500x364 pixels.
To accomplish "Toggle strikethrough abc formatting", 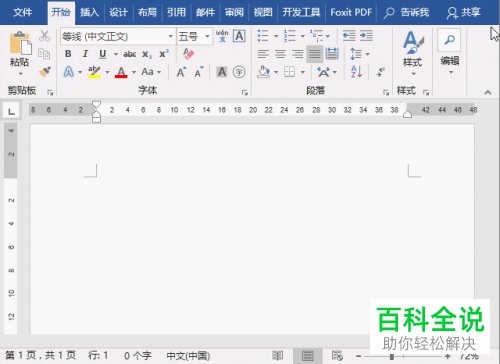I will [129, 54].
